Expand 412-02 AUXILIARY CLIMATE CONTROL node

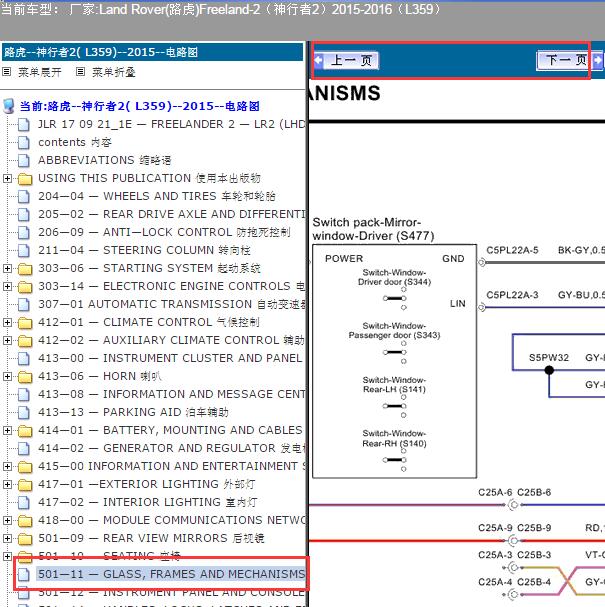[x=7, y=340]
